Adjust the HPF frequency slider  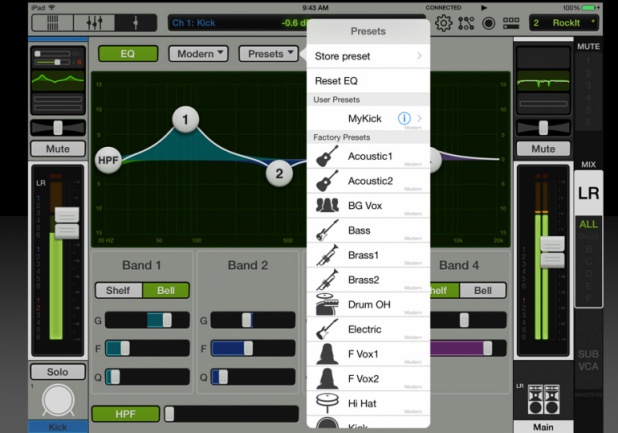(x=231, y=414)
